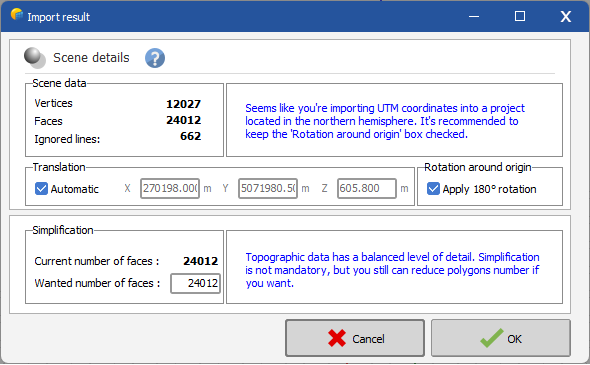Maximize the Import result window
The width and height of the screenshot is (590, 365).
[520, 16]
